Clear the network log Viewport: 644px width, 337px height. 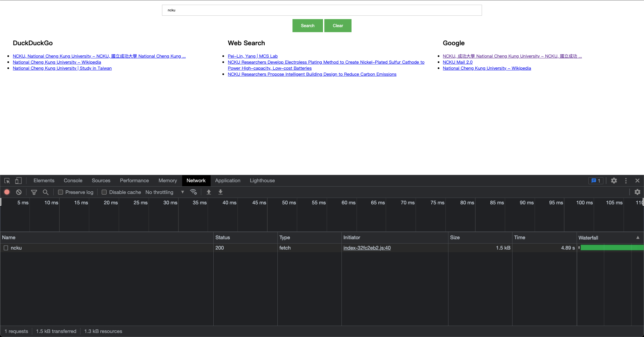coord(19,192)
